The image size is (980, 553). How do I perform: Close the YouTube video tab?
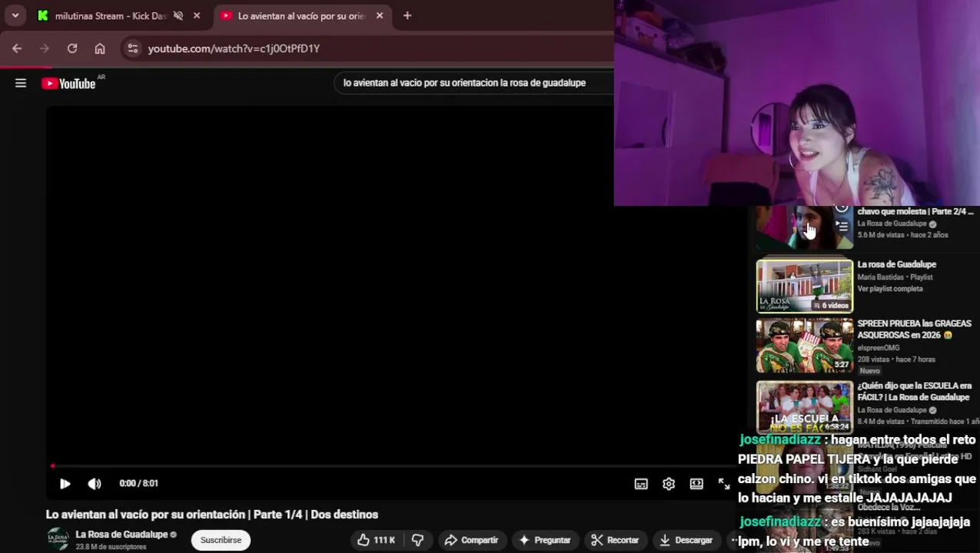pos(380,15)
